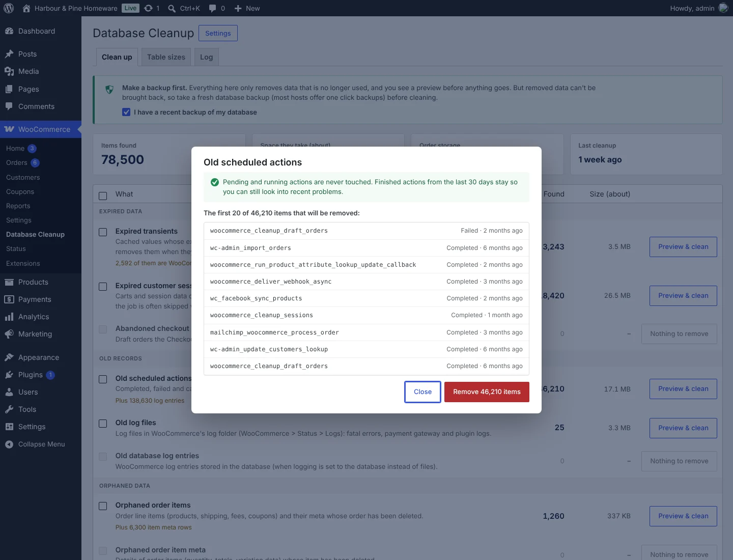
Task: Open the admin user avatar
Action: click(723, 8)
